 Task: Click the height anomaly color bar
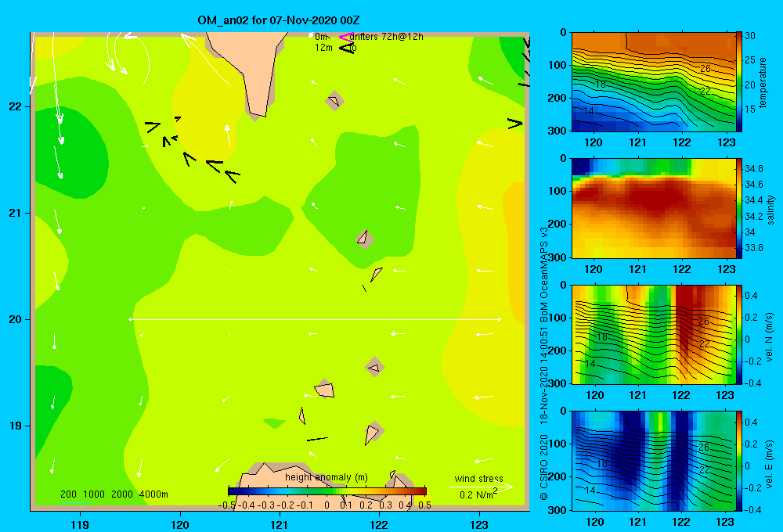[327, 491]
